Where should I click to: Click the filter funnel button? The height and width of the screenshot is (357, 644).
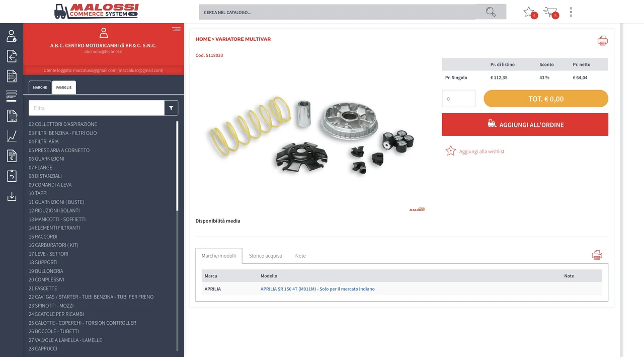171,108
